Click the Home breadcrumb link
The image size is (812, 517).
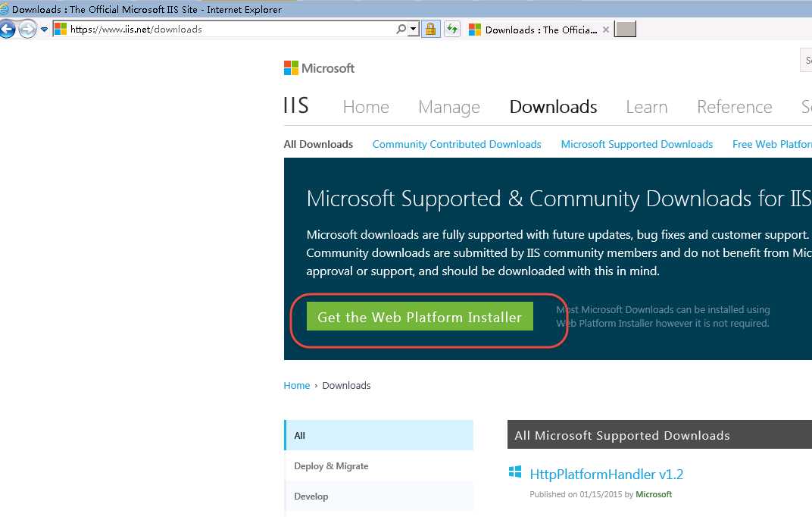[296, 385]
